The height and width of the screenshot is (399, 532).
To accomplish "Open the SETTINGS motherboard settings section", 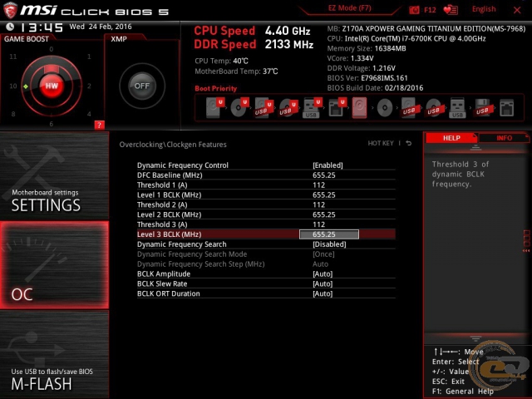I will (x=54, y=175).
